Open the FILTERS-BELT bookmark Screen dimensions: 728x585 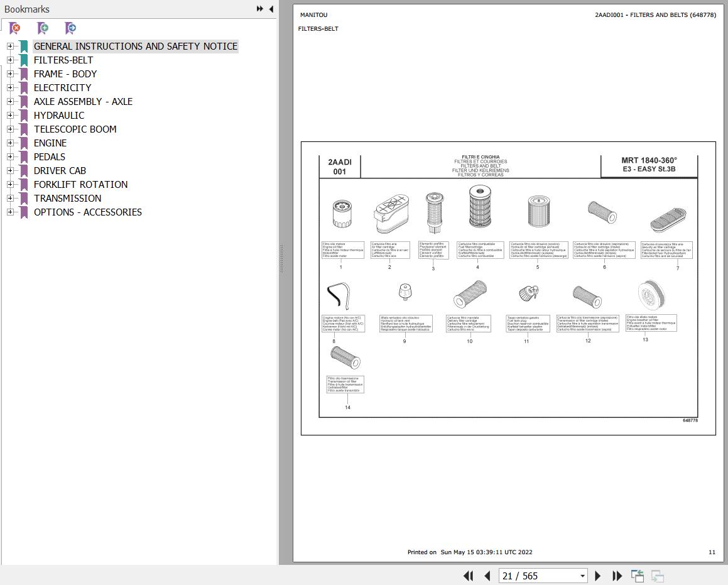[x=63, y=60]
